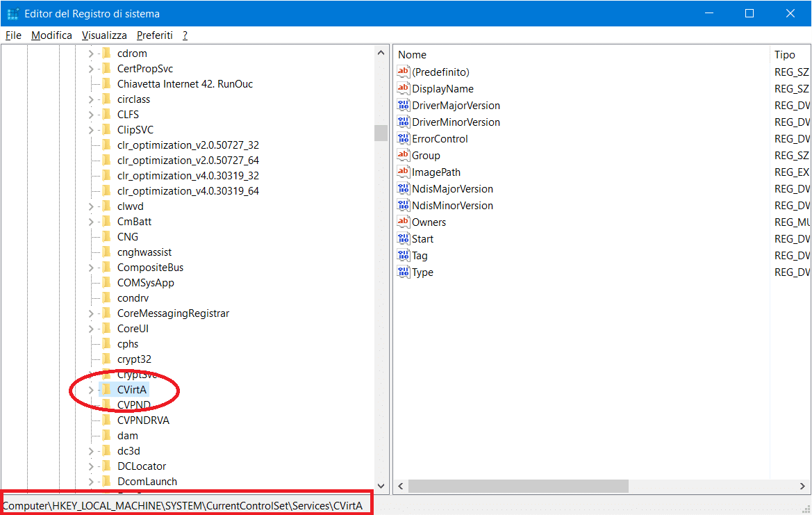Click the vertical scrollbar thumb in tree pane

381,133
